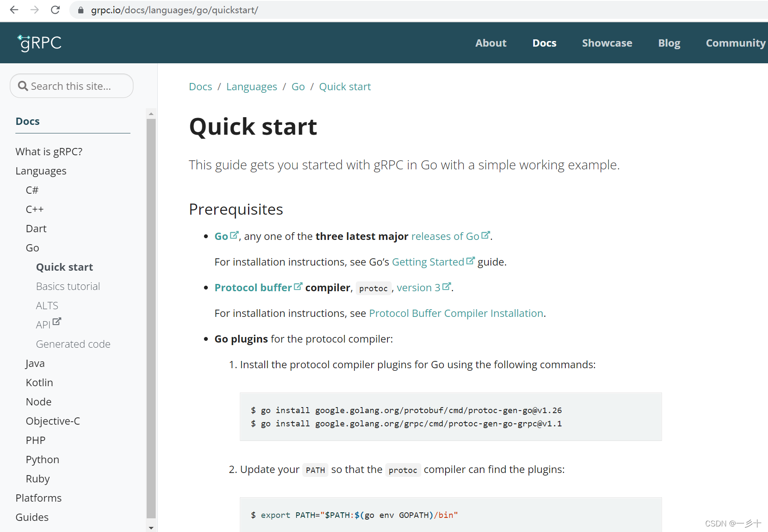This screenshot has width=768, height=532.
Task: Click the browser back arrow
Action: (x=14, y=10)
